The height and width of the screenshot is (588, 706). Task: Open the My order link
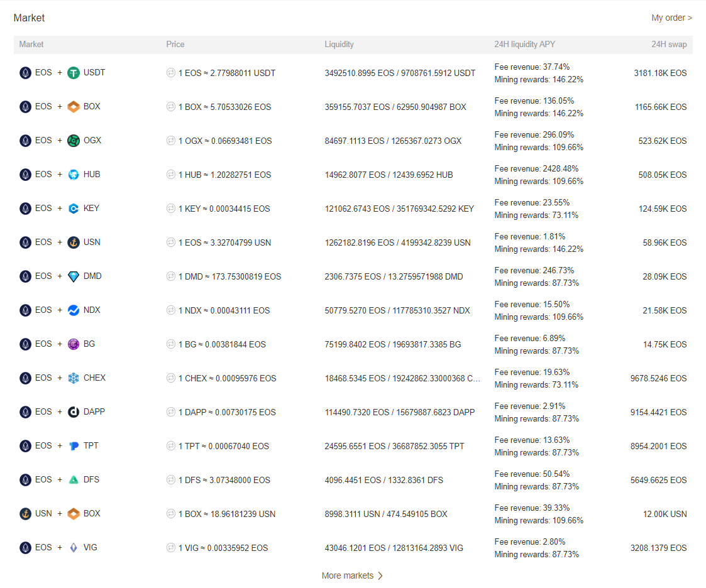tap(671, 18)
